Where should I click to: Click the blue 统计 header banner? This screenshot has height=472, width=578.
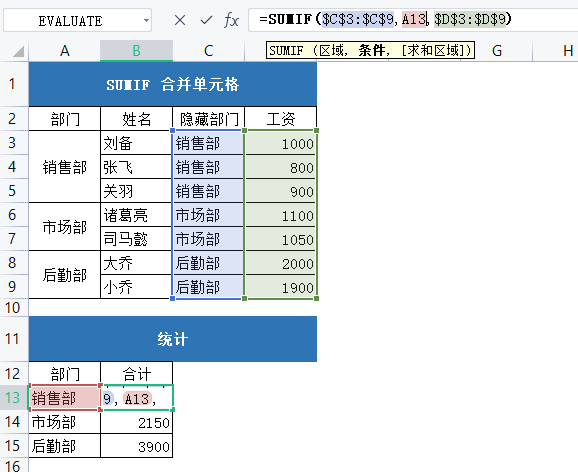173,339
